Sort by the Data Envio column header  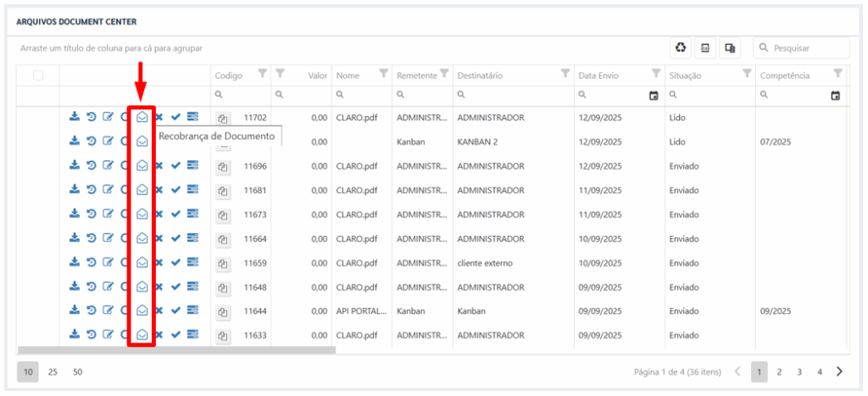pos(598,75)
